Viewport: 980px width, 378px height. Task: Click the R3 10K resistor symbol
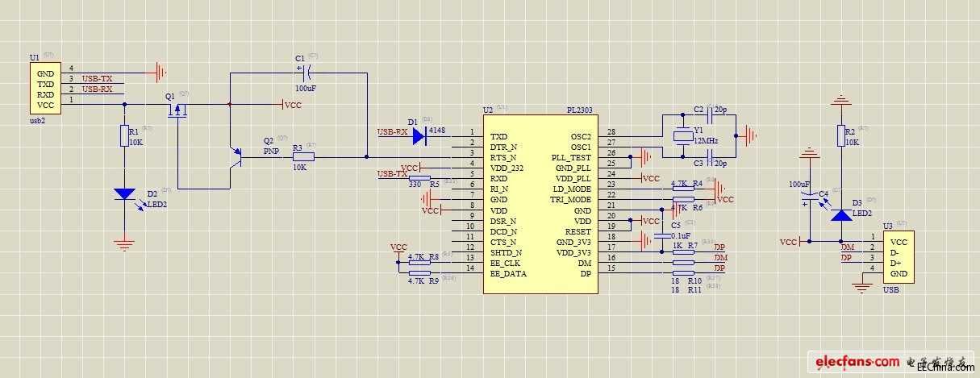[x=303, y=157]
